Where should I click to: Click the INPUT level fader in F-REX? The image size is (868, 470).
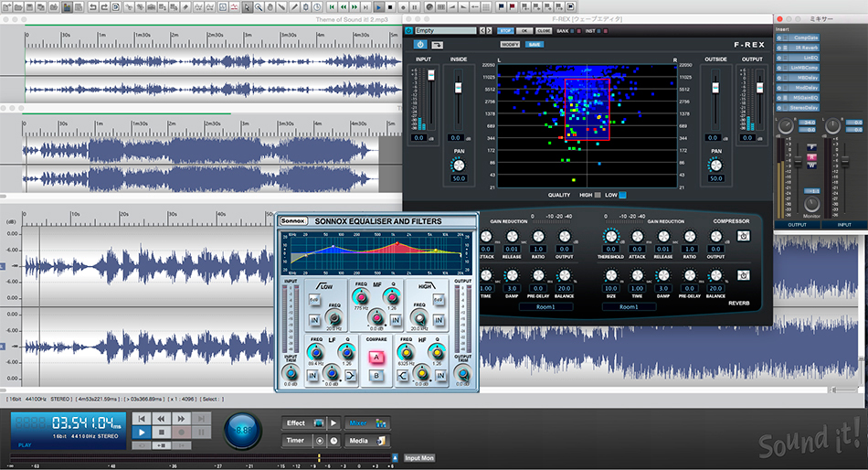tap(431, 75)
